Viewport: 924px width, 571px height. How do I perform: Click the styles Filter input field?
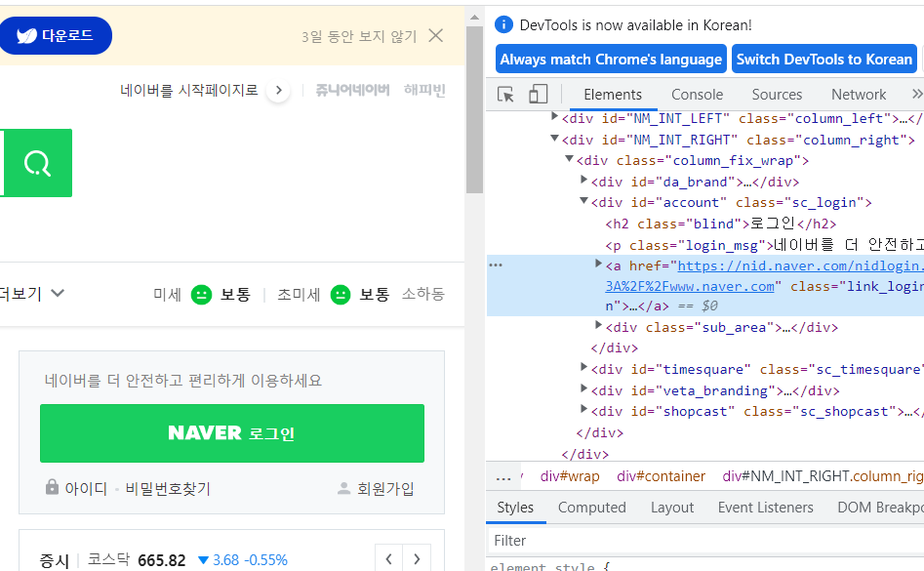coord(706,541)
